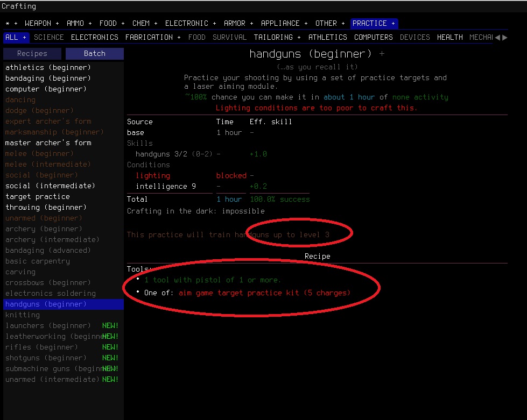527x420 pixels.
Task: Select target practice recipe
Action: [x=64, y=196]
